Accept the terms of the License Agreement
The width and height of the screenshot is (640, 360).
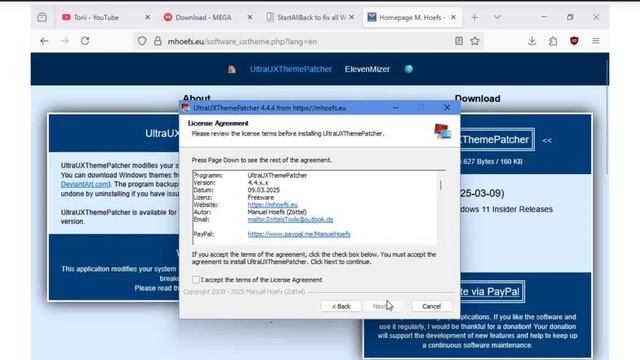pyautogui.click(x=196, y=280)
